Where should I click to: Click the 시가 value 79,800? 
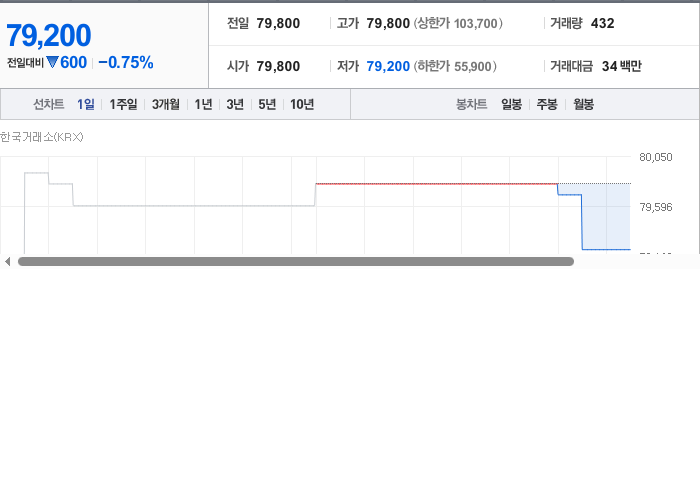point(278,66)
